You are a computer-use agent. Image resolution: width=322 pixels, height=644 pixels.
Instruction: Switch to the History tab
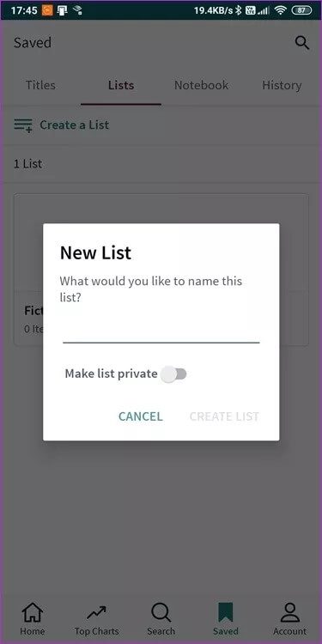point(282,85)
